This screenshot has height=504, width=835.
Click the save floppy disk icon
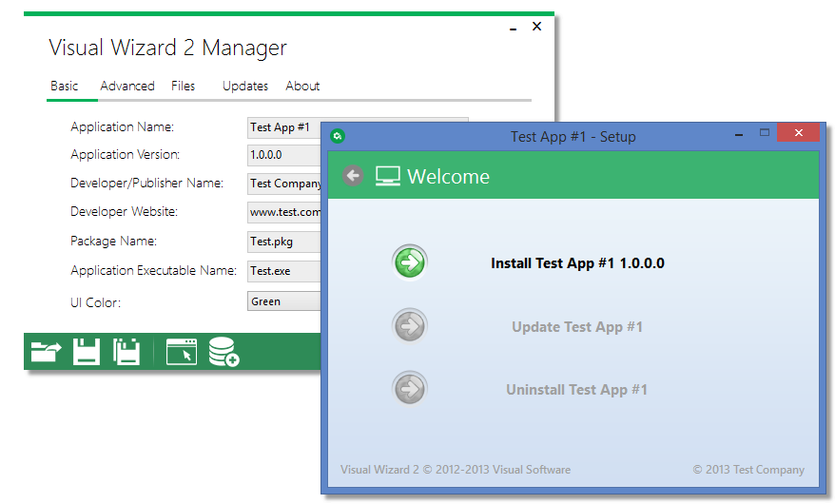(87, 352)
